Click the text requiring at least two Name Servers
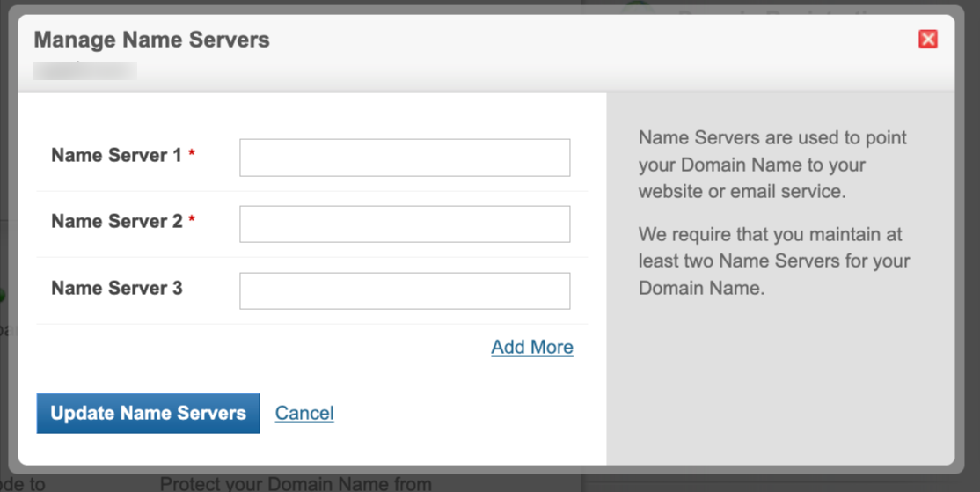Screen dimensions: 980x492 coord(773,261)
